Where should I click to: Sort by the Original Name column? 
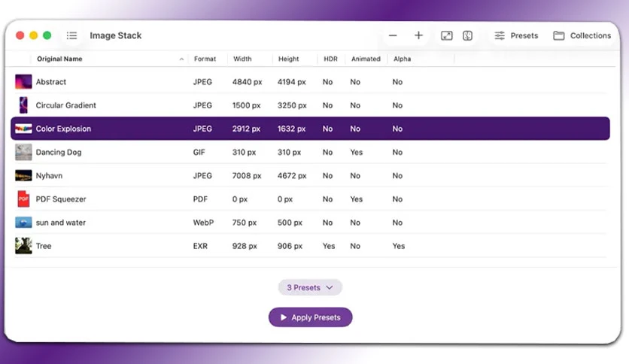(x=59, y=59)
